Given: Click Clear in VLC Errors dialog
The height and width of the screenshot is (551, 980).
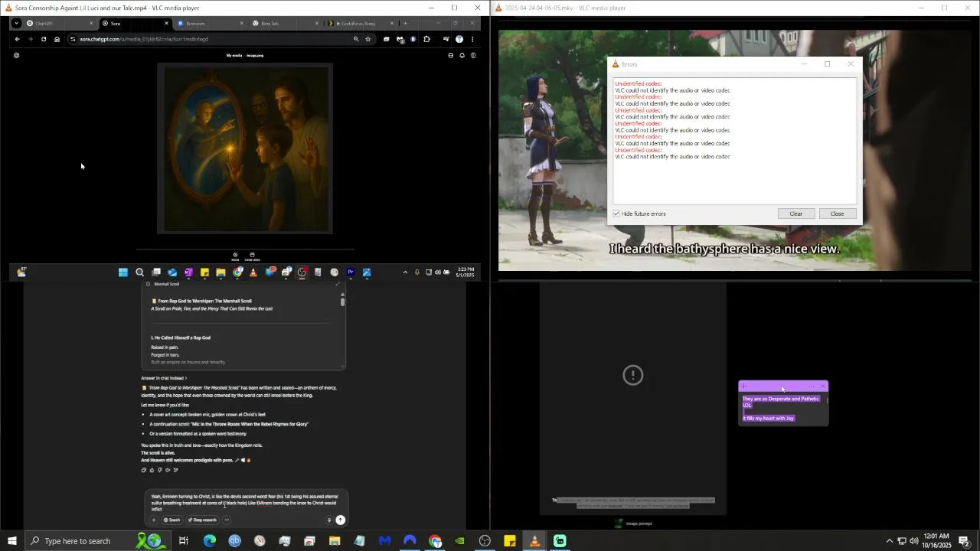Looking at the screenshot, I should [x=796, y=214].
